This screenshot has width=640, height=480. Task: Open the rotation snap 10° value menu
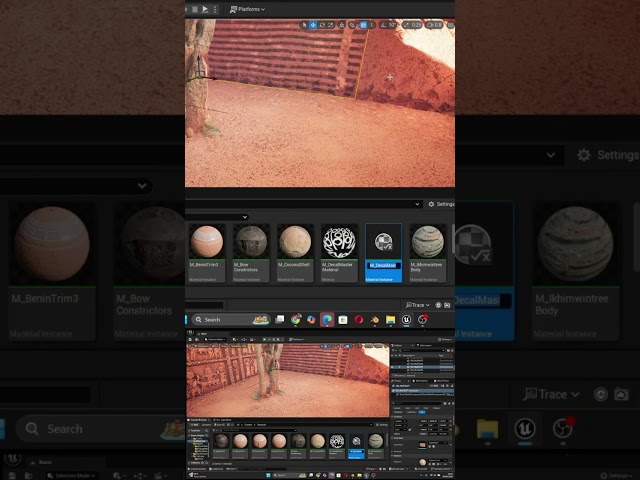[x=392, y=25]
